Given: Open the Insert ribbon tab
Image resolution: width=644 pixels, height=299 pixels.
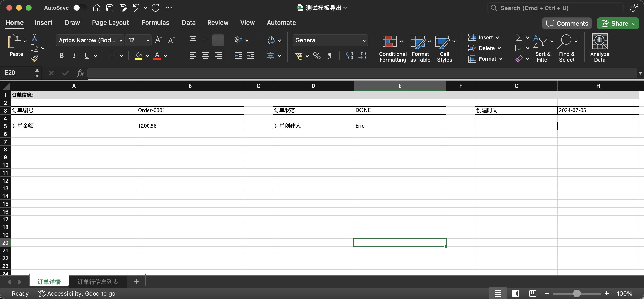Looking at the screenshot, I should coord(44,23).
